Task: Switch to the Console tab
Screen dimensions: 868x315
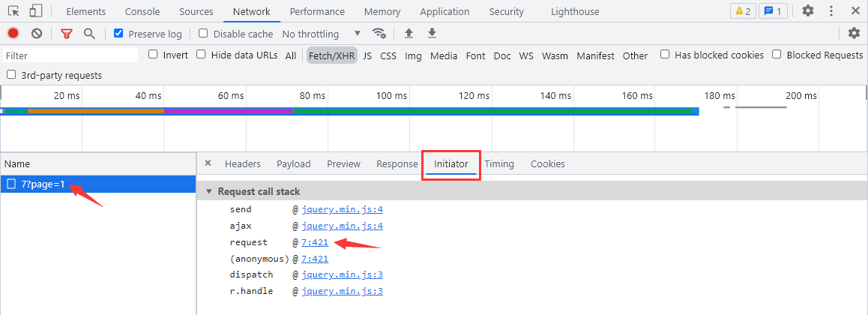Action: pos(142,11)
